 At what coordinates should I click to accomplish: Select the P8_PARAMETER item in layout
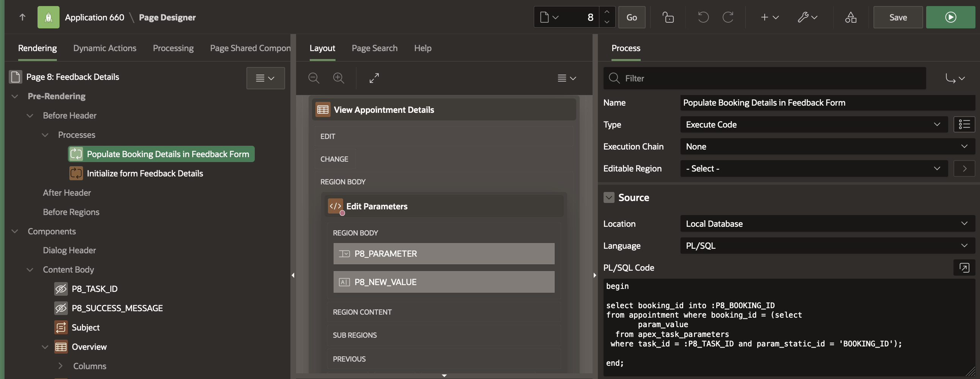tap(444, 254)
